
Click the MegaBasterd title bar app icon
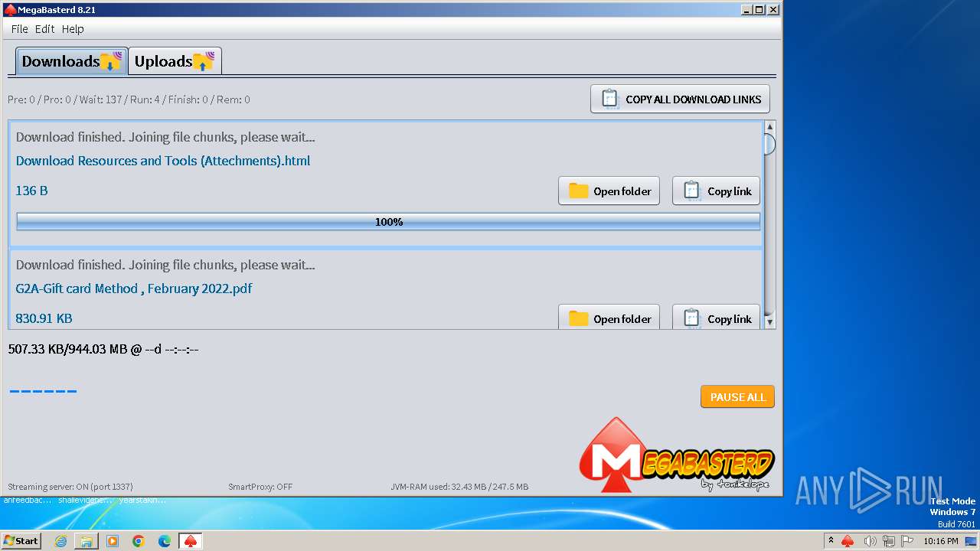(11, 10)
